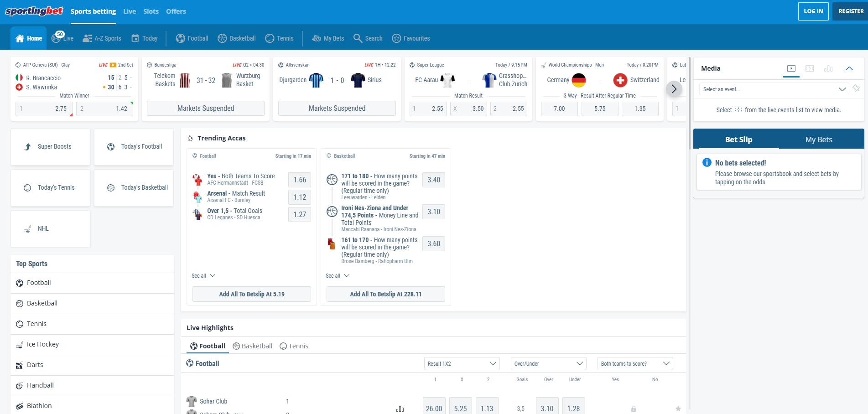
Task: Select the media statistics bar-chart icon
Action: (x=828, y=68)
